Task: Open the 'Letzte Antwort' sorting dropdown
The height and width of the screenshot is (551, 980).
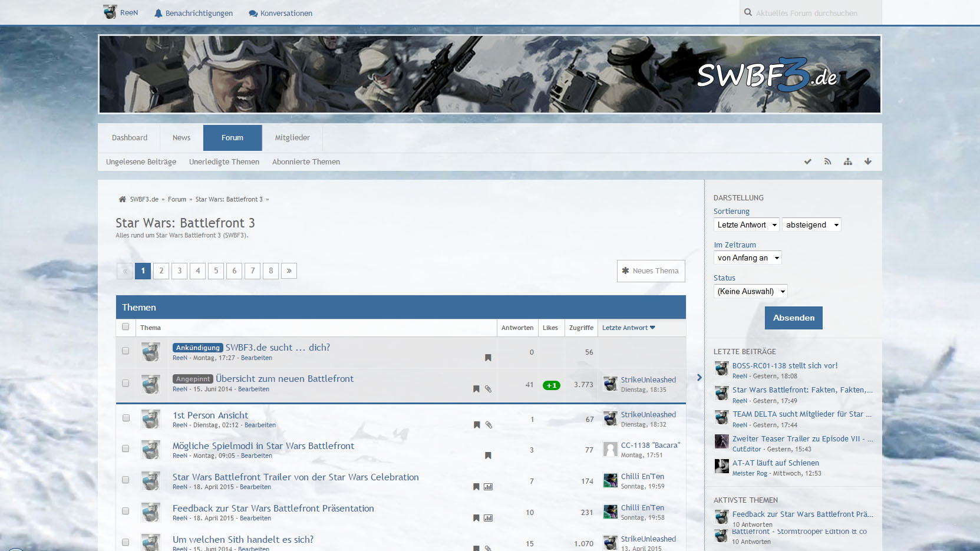Action: (747, 225)
